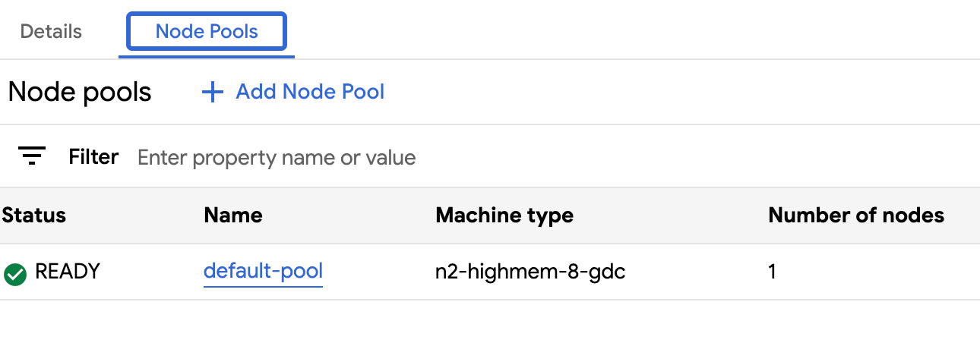This screenshot has height=343, width=980.
Task: Click the Name column header
Action: [233, 216]
